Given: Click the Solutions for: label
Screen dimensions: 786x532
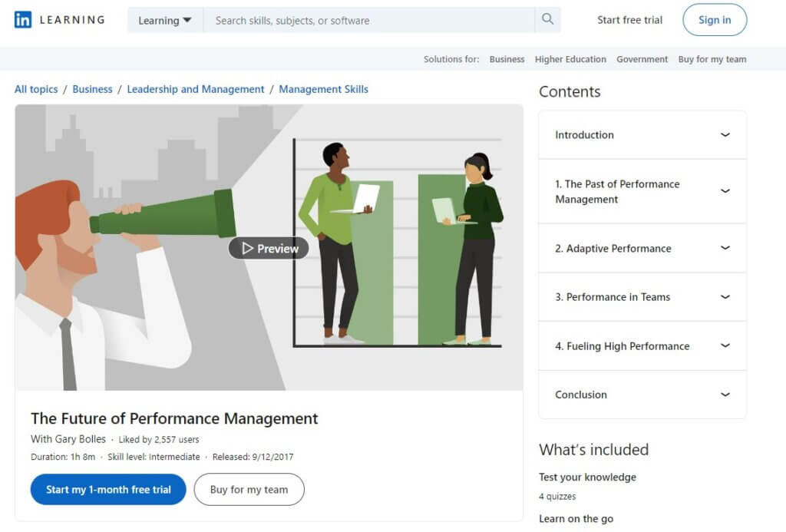Looking at the screenshot, I should (451, 59).
